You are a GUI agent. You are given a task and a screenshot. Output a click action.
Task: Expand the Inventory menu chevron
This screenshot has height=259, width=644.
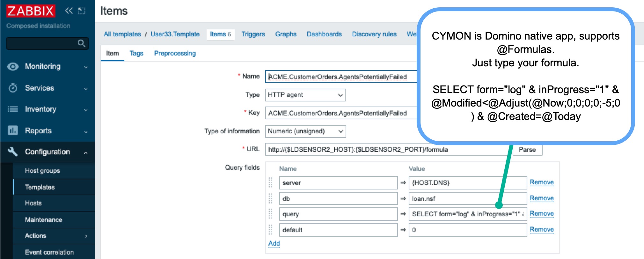86,110
